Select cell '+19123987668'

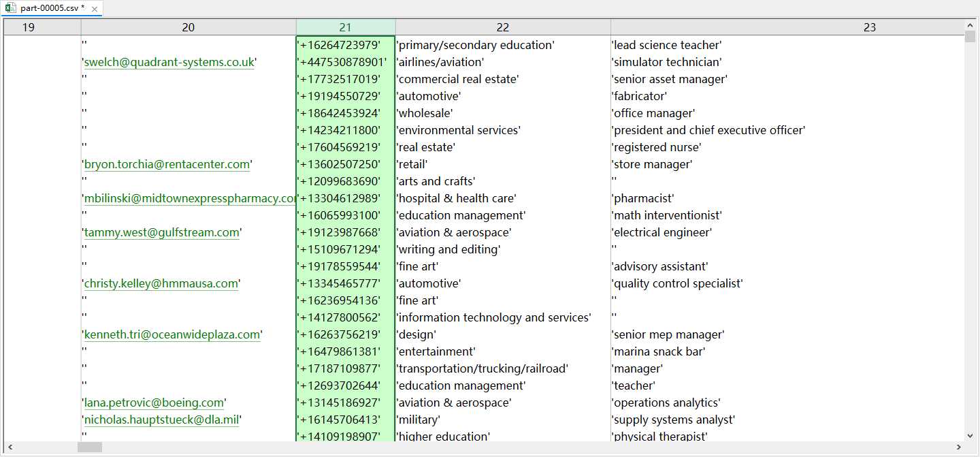tap(346, 232)
